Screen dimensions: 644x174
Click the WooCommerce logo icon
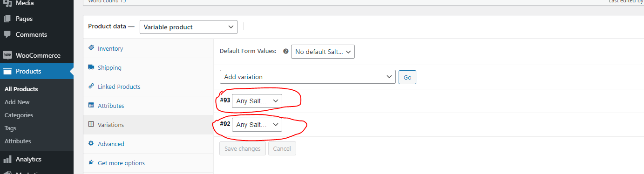tap(7, 55)
